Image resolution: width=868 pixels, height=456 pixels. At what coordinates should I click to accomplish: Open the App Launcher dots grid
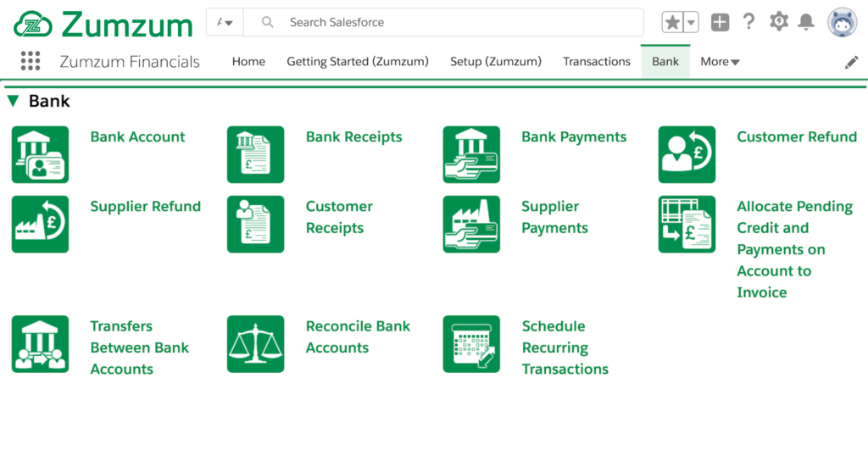point(31,61)
